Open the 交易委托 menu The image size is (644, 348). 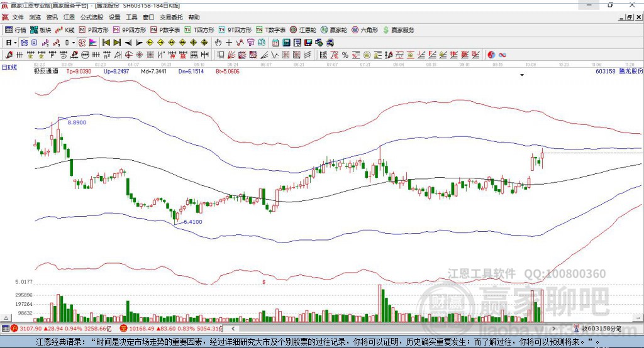pyautogui.click(x=171, y=17)
